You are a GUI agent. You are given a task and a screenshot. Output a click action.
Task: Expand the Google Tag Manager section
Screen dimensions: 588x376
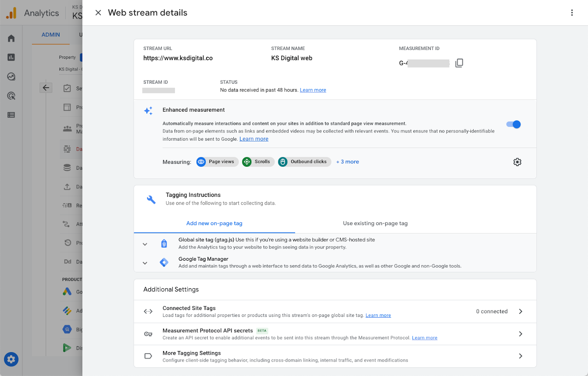click(x=145, y=263)
